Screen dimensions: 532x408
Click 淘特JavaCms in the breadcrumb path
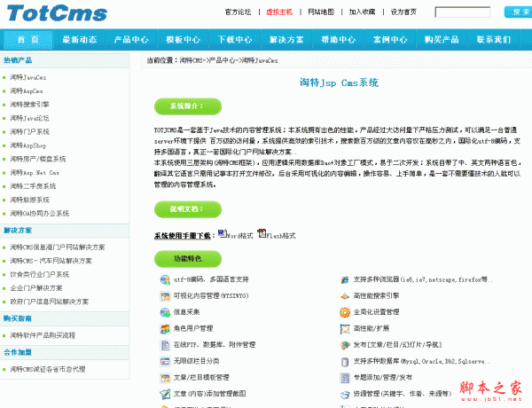[x=259, y=60]
